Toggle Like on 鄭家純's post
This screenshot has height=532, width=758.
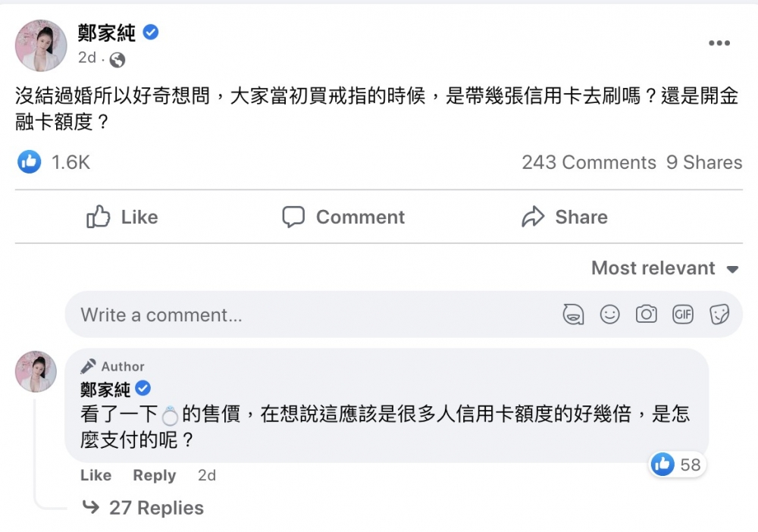tap(121, 217)
